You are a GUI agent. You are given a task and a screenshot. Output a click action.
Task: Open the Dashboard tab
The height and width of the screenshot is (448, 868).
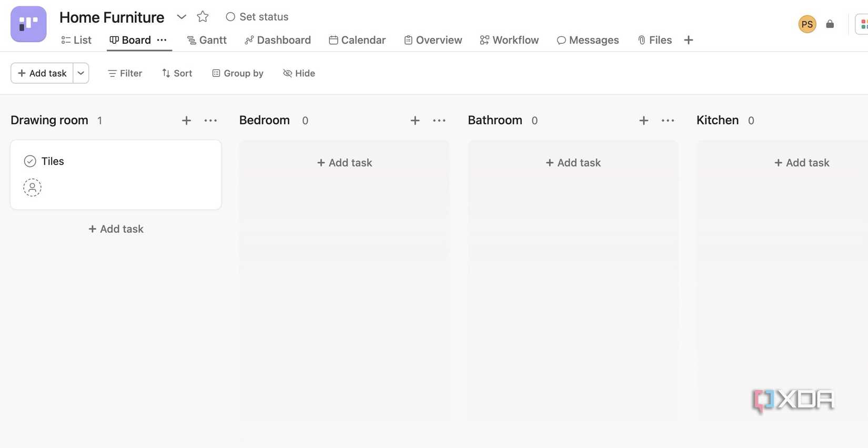click(278, 40)
